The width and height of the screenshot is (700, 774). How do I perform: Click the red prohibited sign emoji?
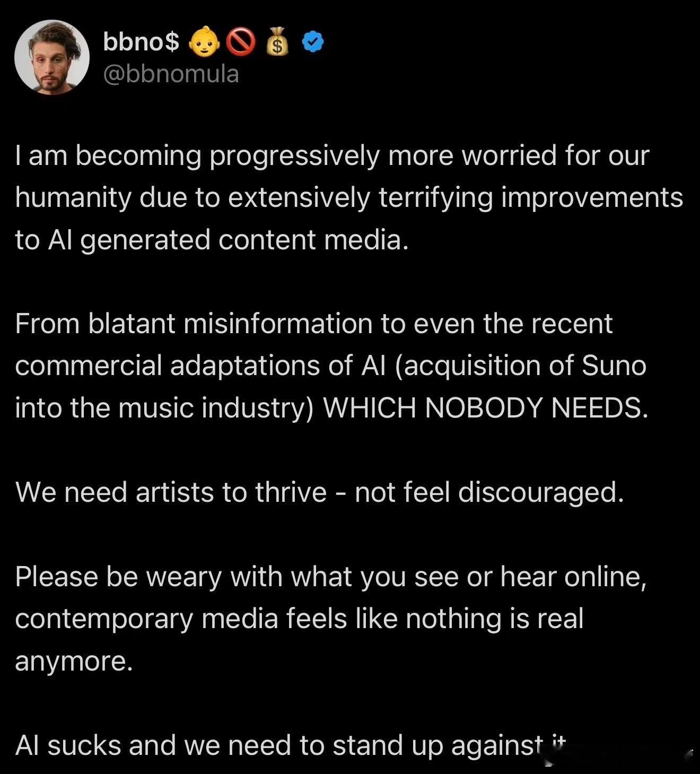pos(241,43)
